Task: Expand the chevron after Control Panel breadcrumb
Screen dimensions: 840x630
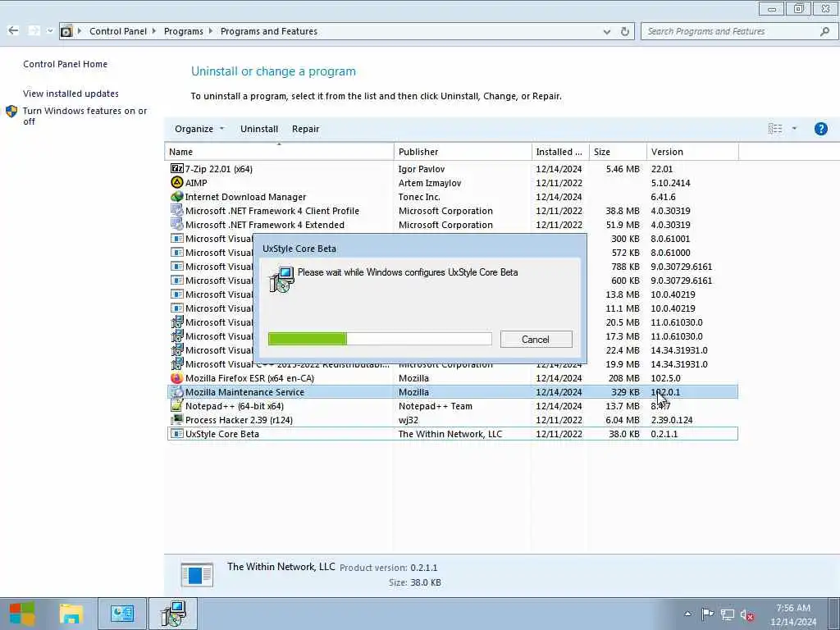Action: click(x=154, y=31)
